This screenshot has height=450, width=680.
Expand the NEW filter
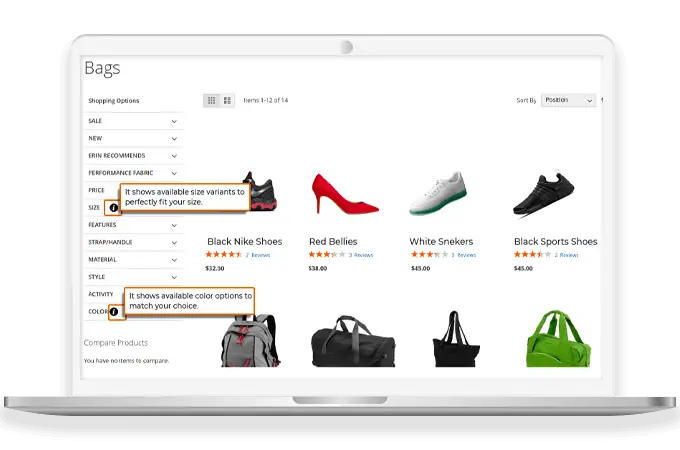[134, 138]
